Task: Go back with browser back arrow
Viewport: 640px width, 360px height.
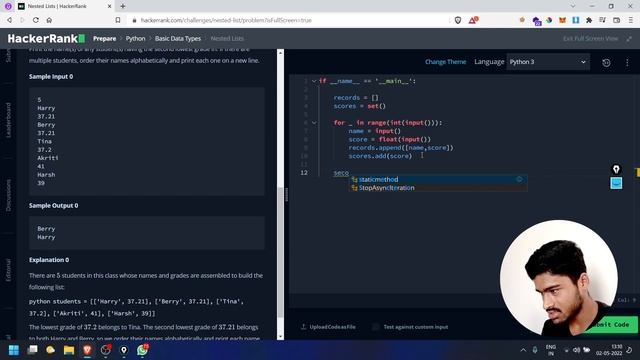Action: click(x=9, y=20)
